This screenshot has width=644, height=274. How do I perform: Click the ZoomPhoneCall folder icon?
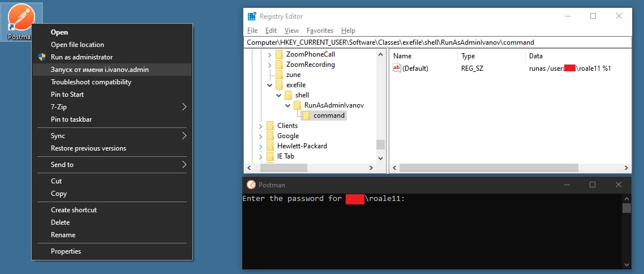click(x=280, y=54)
